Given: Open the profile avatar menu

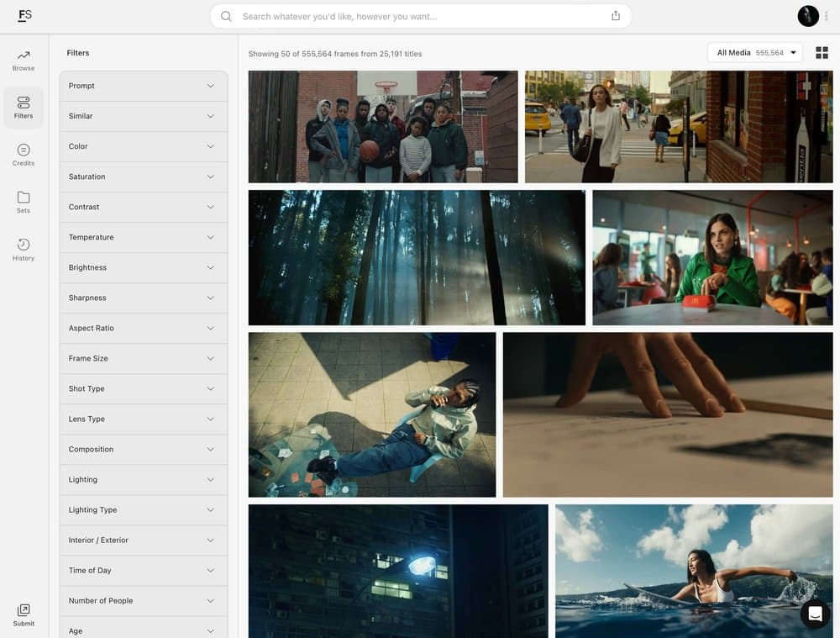Looking at the screenshot, I should [807, 15].
